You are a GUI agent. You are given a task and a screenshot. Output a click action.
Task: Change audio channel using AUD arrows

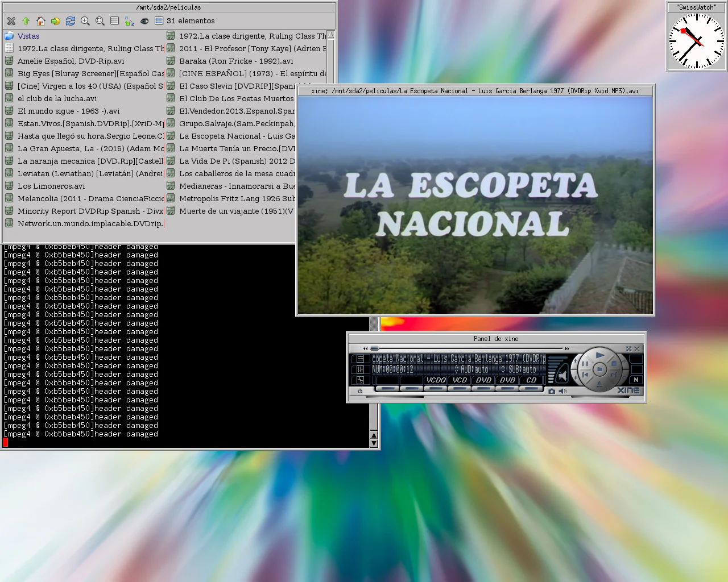point(456,369)
